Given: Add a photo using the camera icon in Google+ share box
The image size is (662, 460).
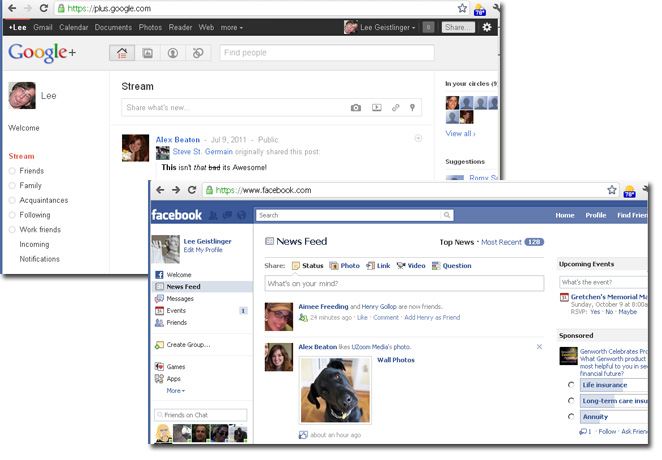Looking at the screenshot, I should click(x=356, y=108).
